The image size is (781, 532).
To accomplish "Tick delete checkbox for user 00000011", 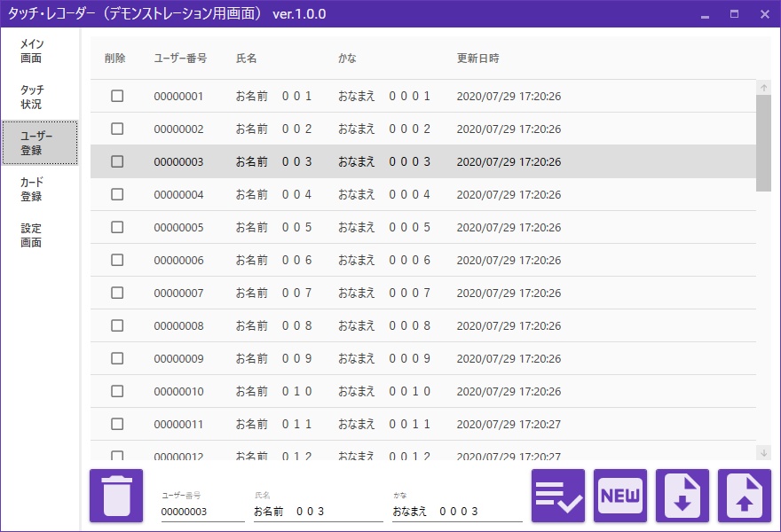I will (117, 424).
